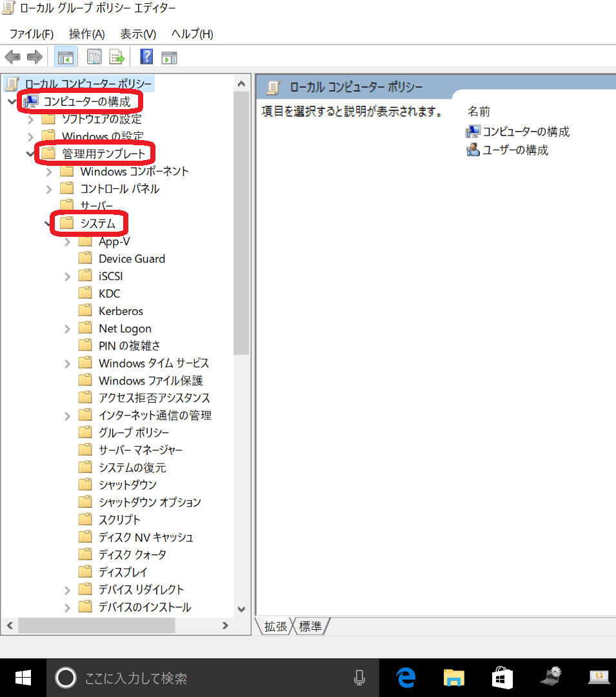Image resolution: width=616 pixels, height=697 pixels.
Task: Select the PIN の複雑さ folder
Action: click(129, 346)
